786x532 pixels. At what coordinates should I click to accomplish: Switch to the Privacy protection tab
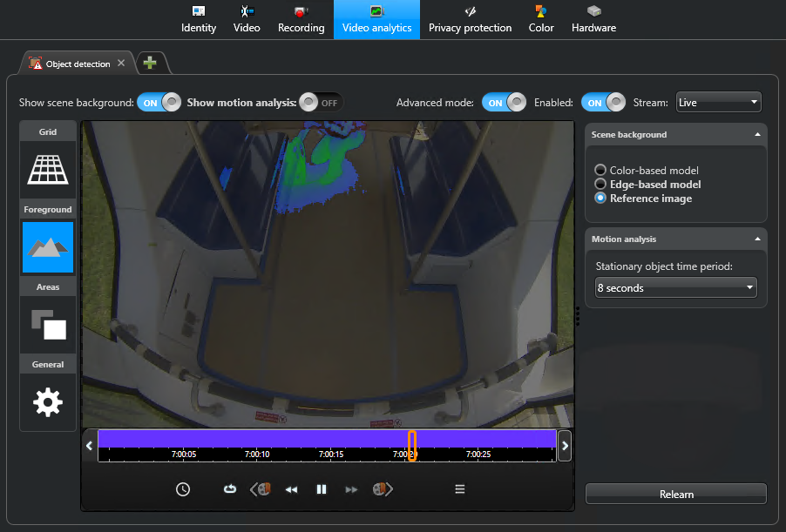click(x=470, y=19)
